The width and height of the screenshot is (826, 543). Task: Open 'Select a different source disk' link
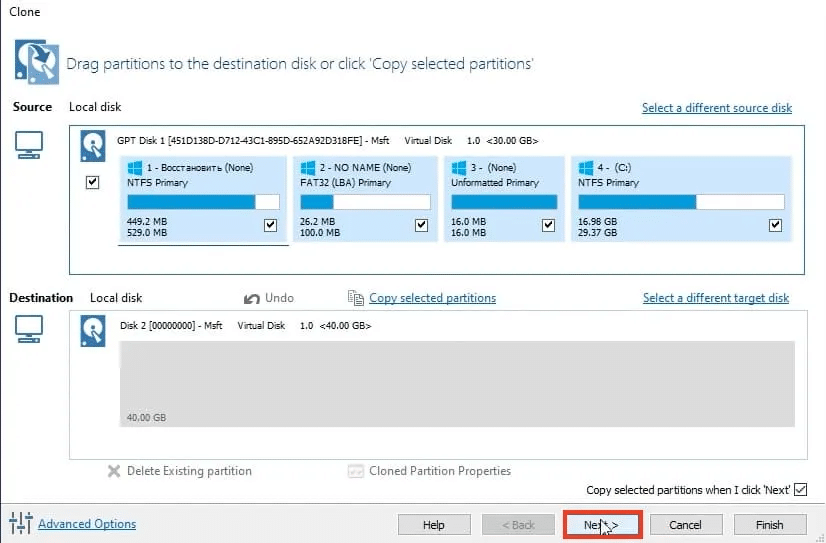point(716,108)
